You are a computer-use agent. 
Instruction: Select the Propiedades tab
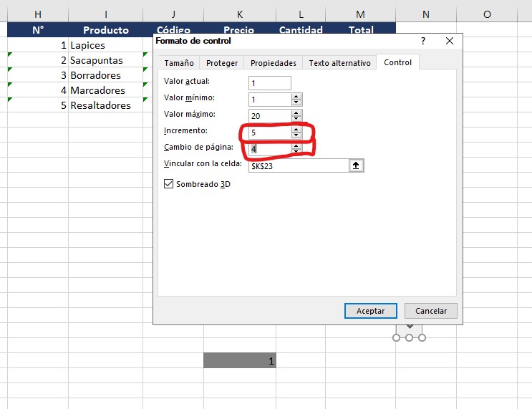coord(273,63)
